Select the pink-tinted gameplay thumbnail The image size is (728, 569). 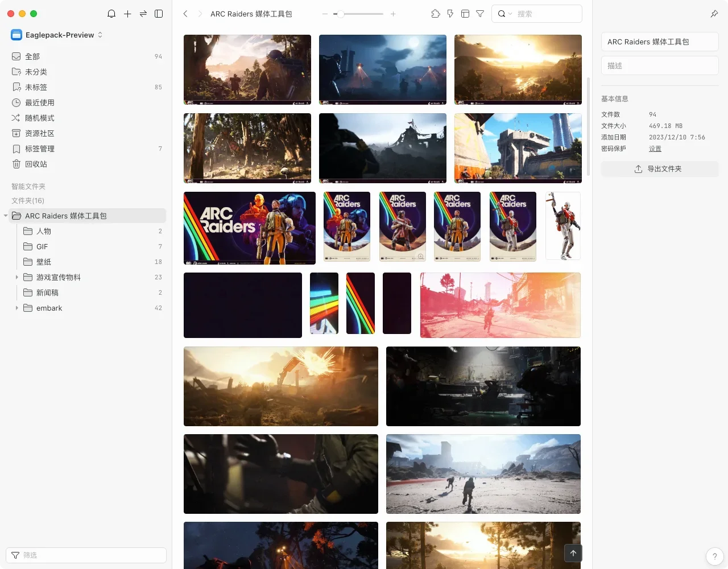(x=500, y=305)
